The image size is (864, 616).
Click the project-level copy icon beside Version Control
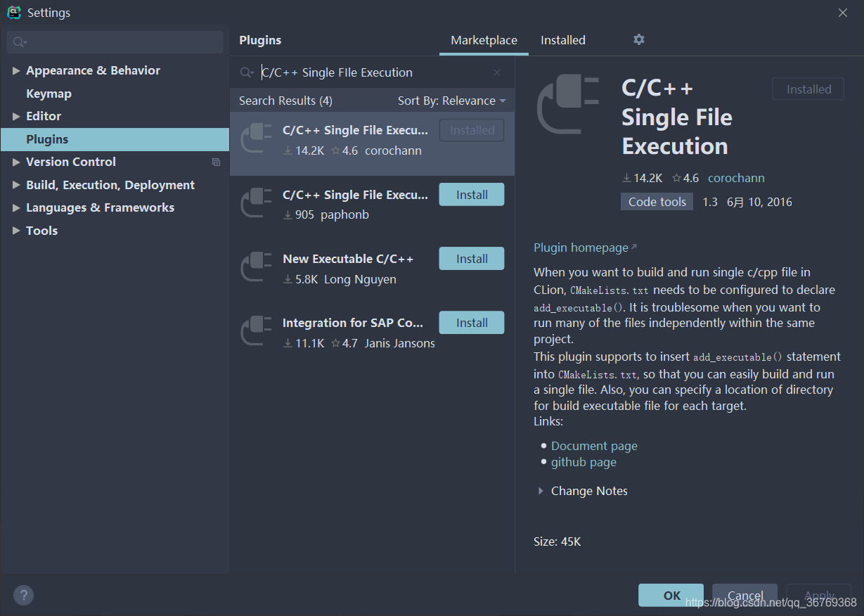pos(216,162)
